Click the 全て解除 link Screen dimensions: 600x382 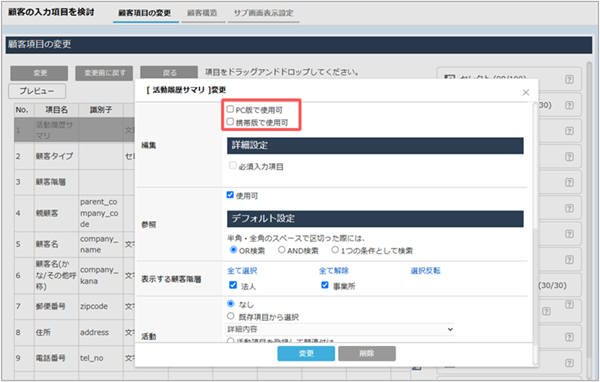pos(334,271)
